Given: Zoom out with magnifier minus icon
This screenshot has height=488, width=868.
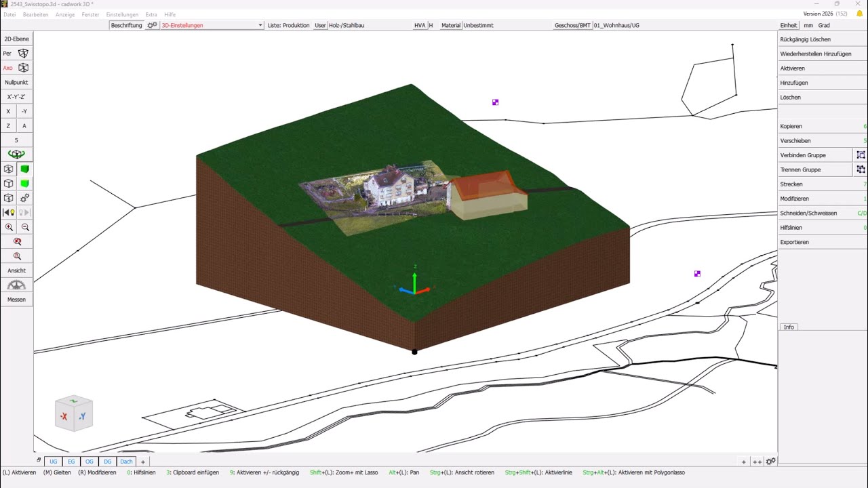Looking at the screenshot, I should coord(25,228).
